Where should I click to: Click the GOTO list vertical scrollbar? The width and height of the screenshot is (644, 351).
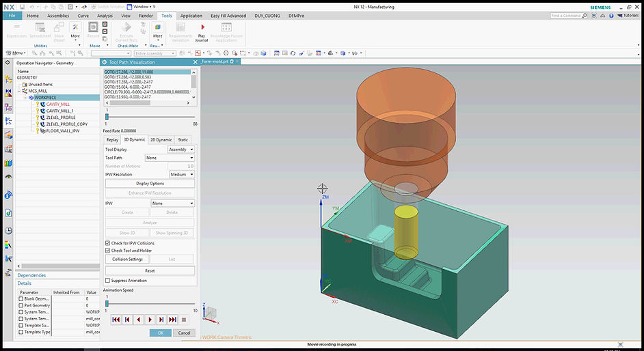coord(194,85)
